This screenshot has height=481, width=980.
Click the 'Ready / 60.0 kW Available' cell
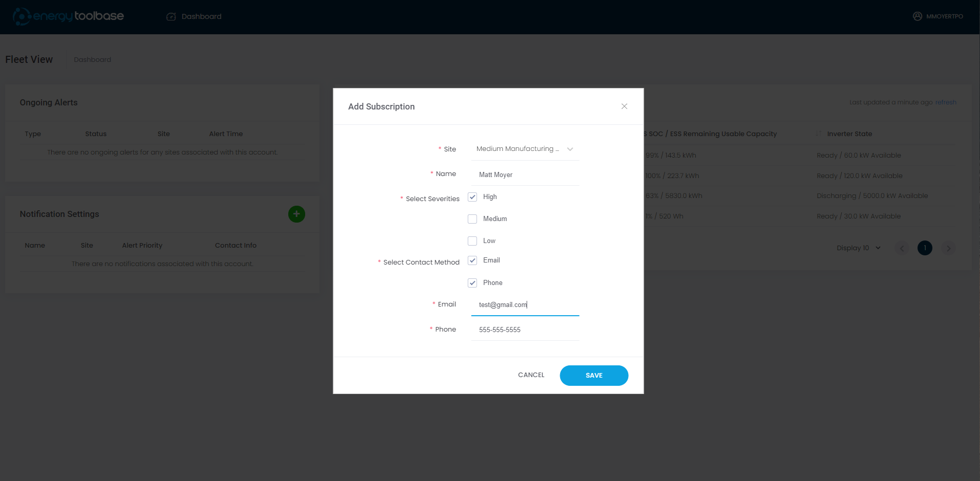pyautogui.click(x=859, y=155)
